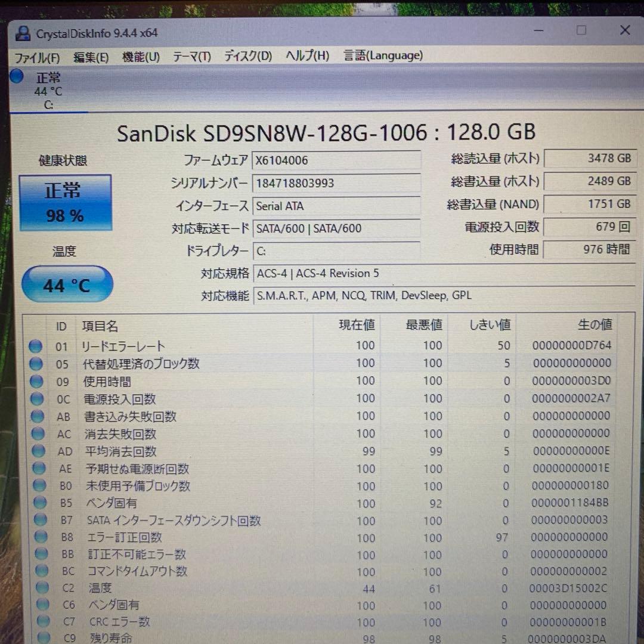Click the serial number field 184718803993

(336, 183)
